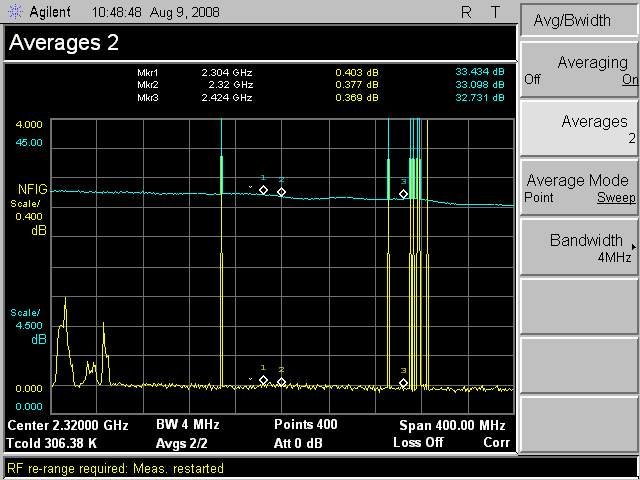Viewport: 640px width, 480px height.
Task: Click the RF re-range required status message
Action: (x=116, y=468)
